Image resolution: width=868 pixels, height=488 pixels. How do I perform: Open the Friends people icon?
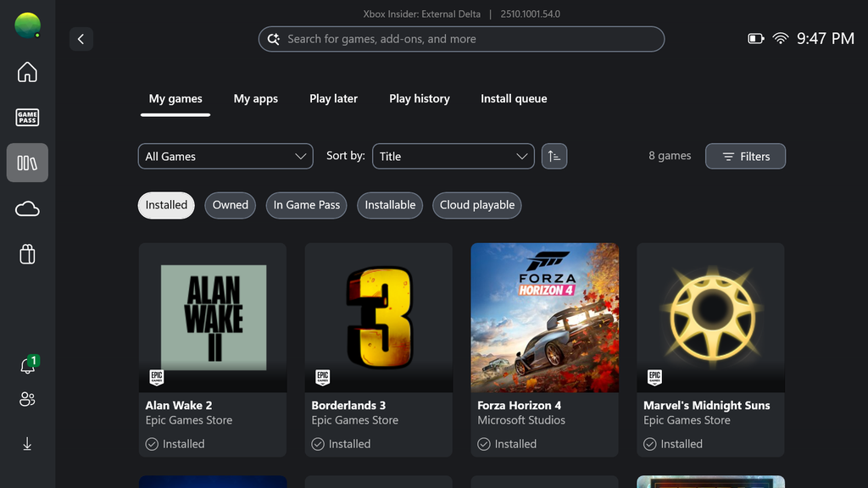pos(27,399)
